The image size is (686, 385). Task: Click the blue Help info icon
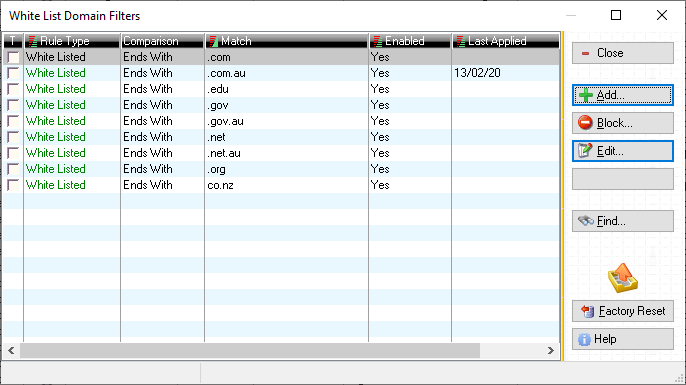pos(584,339)
